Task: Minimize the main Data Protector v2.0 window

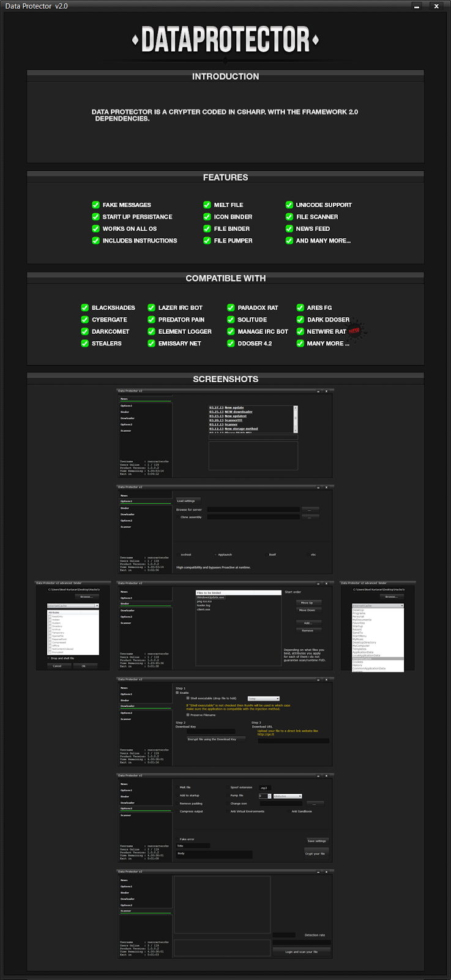Action: point(417,6)
